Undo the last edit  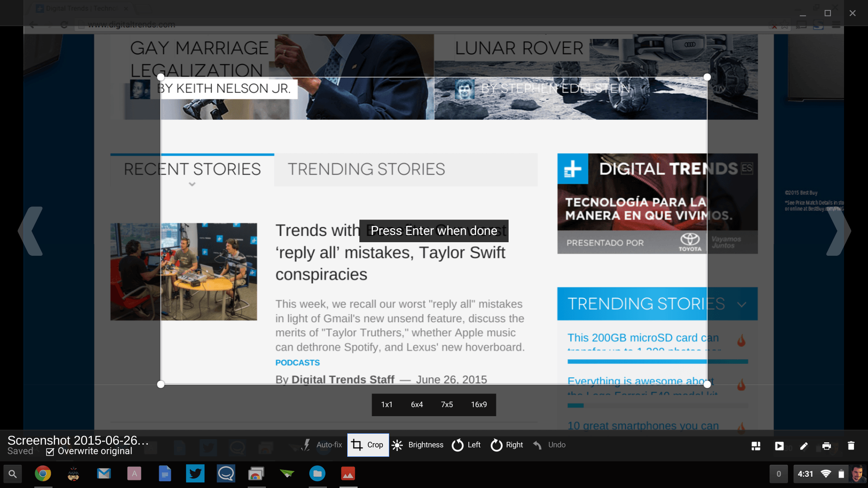coord(549,445)
